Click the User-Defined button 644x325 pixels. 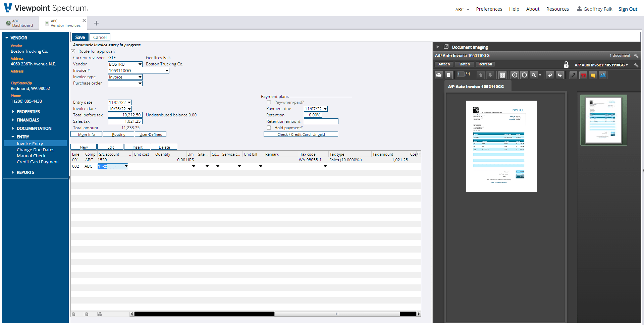tap(151, 134)
